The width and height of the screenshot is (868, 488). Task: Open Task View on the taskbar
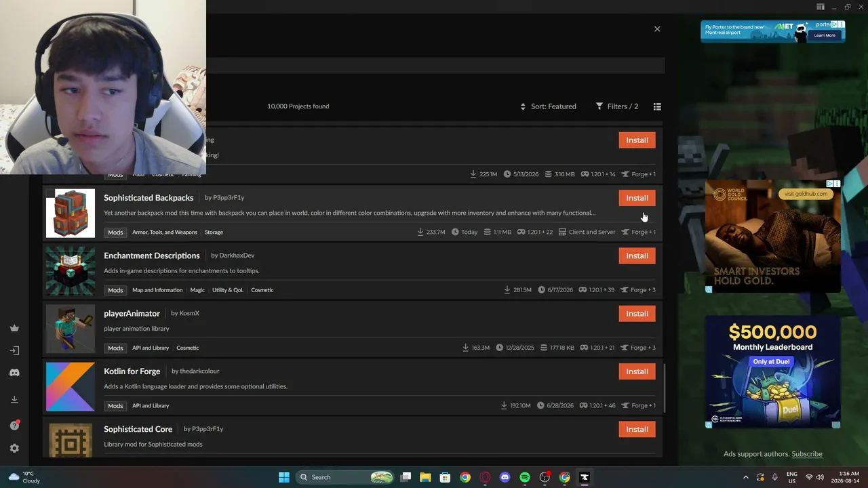click(406, 477)
